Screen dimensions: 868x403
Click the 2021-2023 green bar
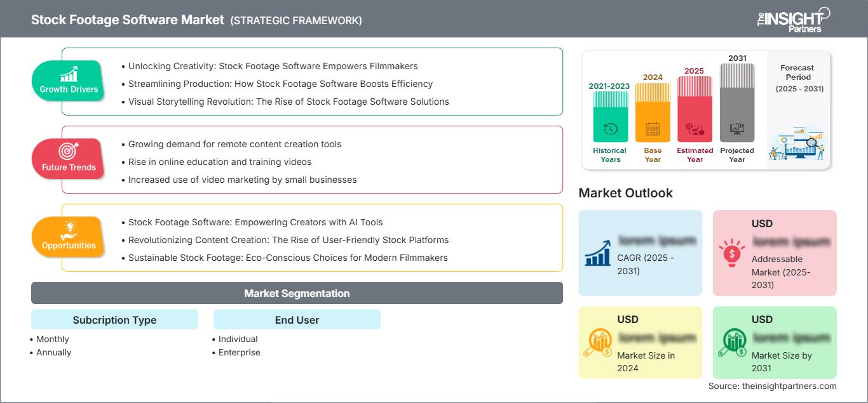(x=610, y=117)
